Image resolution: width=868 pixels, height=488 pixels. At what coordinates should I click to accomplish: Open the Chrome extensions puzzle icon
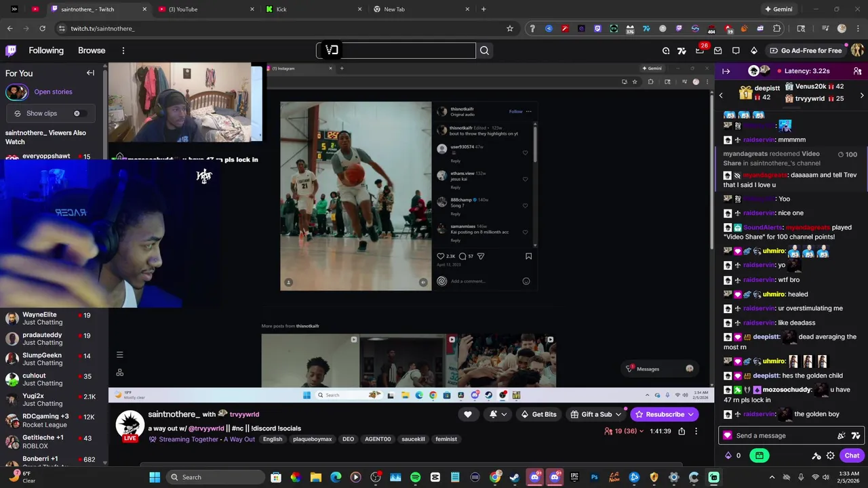pos(777,28)
